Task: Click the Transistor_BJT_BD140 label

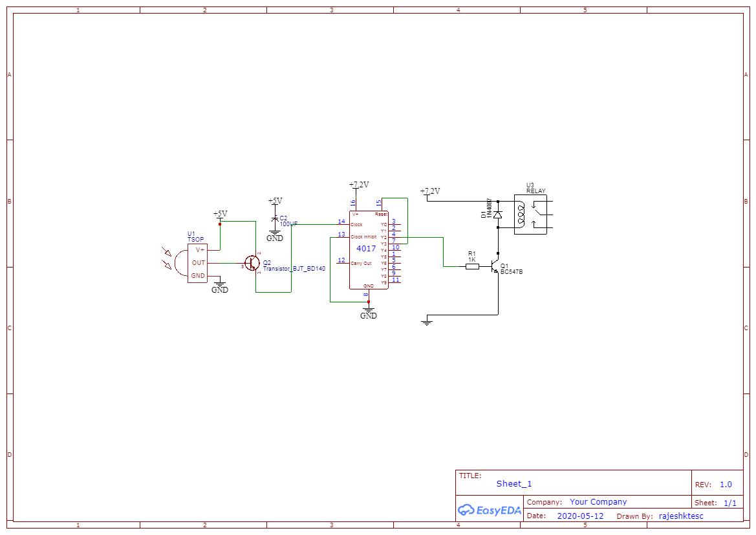Action: tap(294, 269)
